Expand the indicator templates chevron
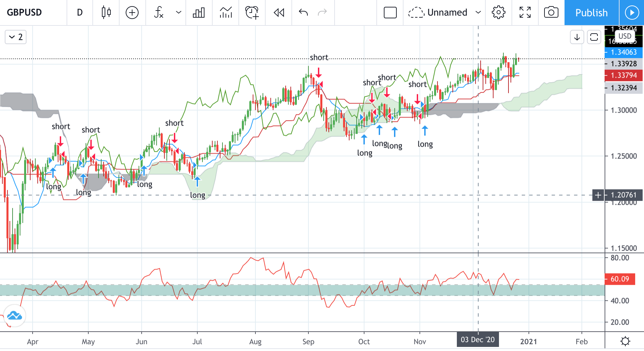 tap(179, 13)
